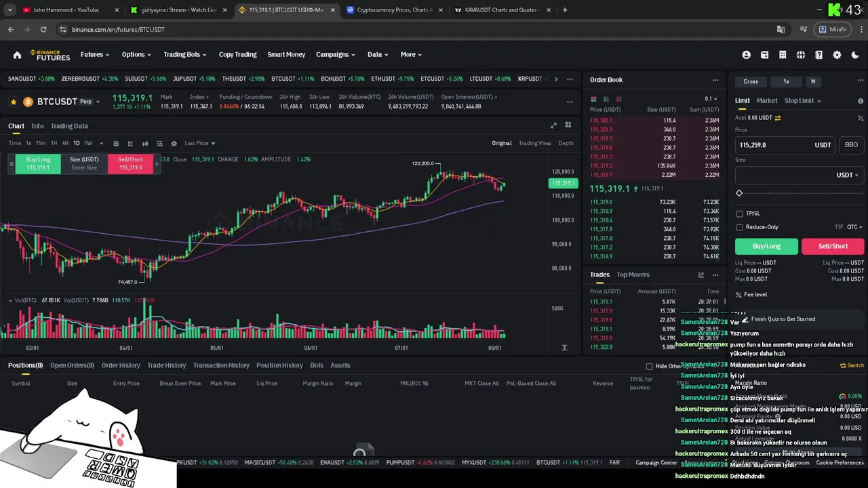Open the 0.1 order book grouping dropdown
This screenshot has height=488, width=868.
[711, 99]
